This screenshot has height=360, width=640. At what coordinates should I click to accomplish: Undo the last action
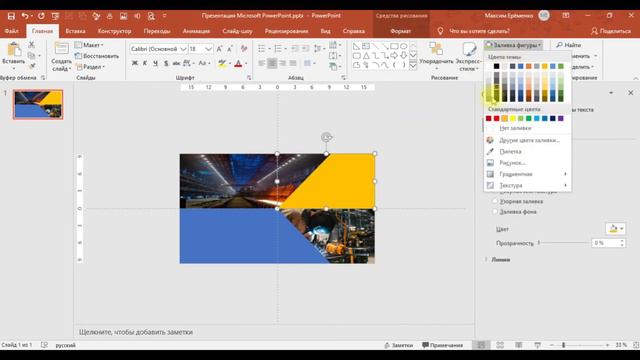point(25,16)
